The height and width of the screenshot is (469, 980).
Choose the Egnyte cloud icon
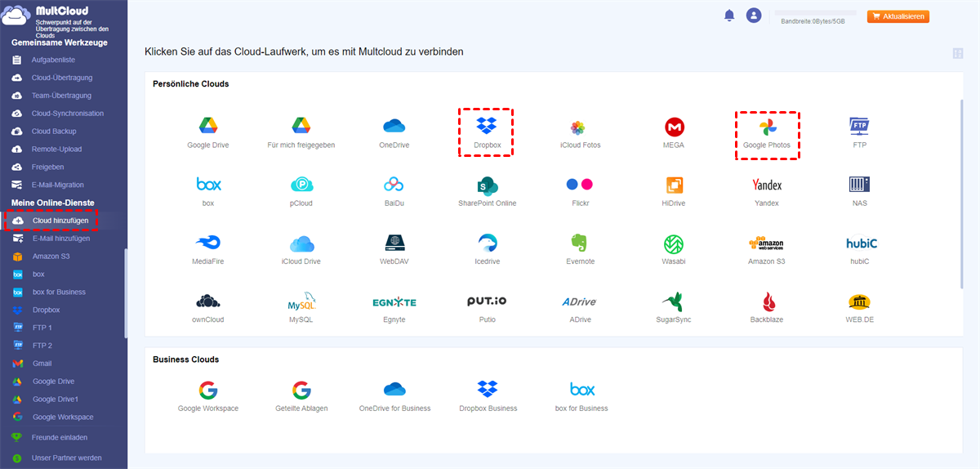(394, 301)
